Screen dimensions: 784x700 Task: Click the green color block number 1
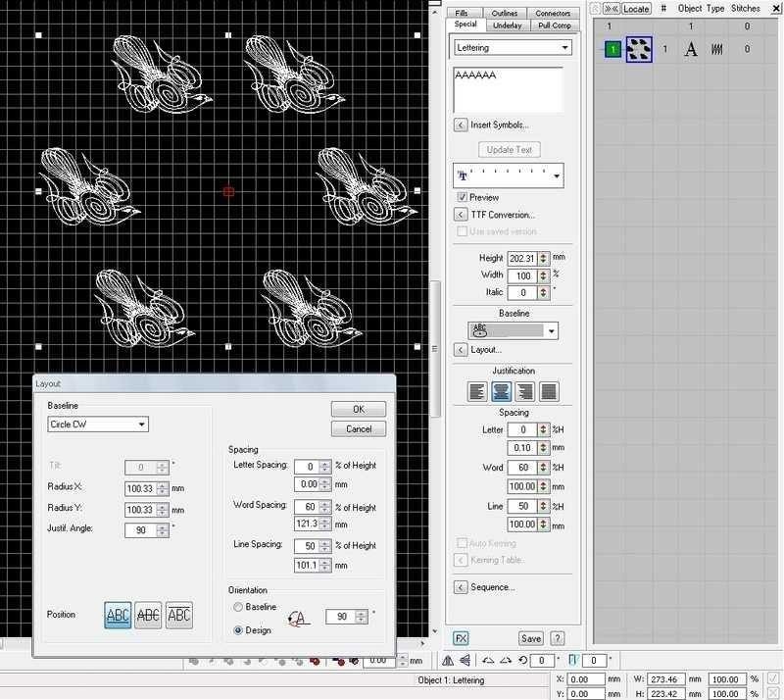coord(612,49)
